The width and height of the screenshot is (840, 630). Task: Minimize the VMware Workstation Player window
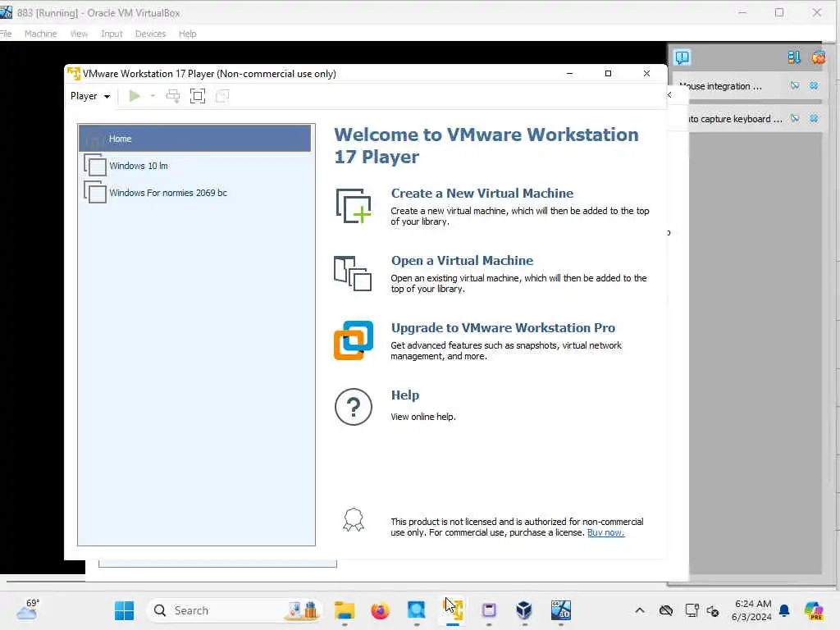(x=569, y=73)
